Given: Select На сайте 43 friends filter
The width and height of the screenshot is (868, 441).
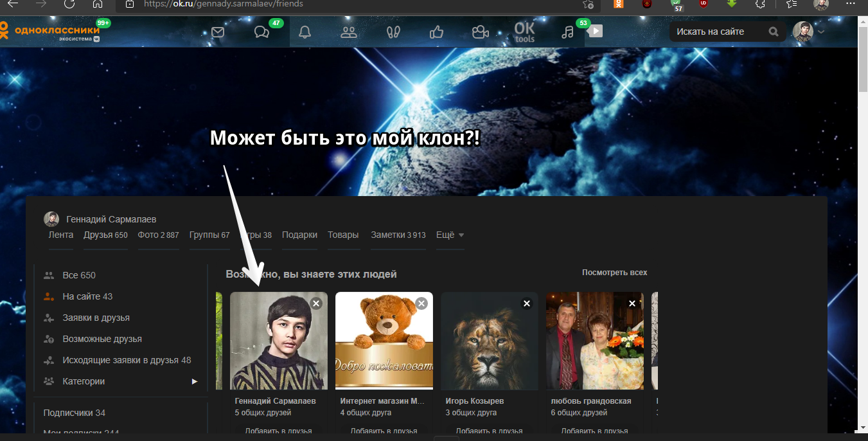Looking at the screenshot, I should (x=87, y=296).
